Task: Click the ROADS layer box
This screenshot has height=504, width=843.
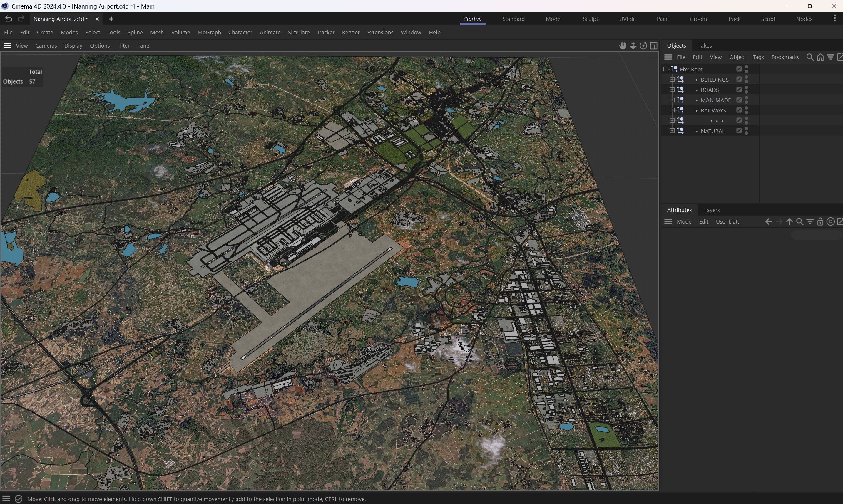Action: click(x=739, y=90)
